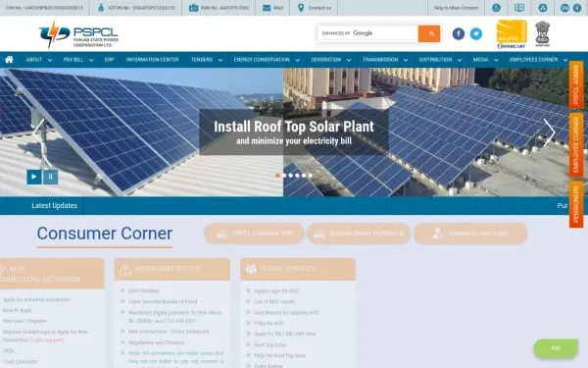Select the third carousel dot
The width and height of the screenshot is (588, 368).
[291, 176]
